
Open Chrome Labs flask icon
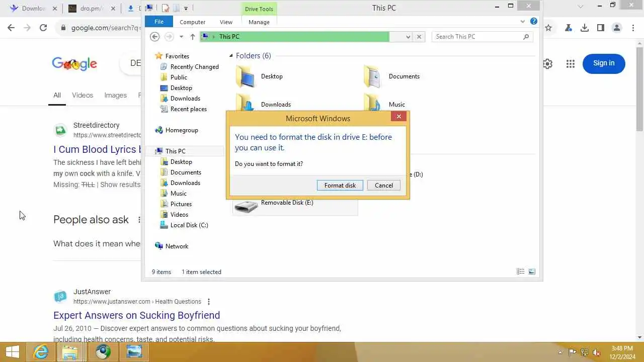pyautogui.click(x=569, y=28)
